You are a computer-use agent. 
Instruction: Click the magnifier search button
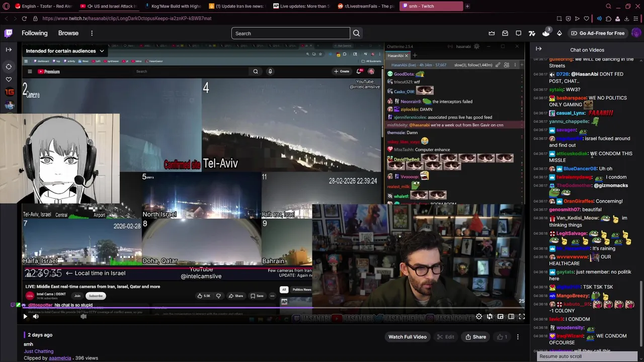(356, 33)
